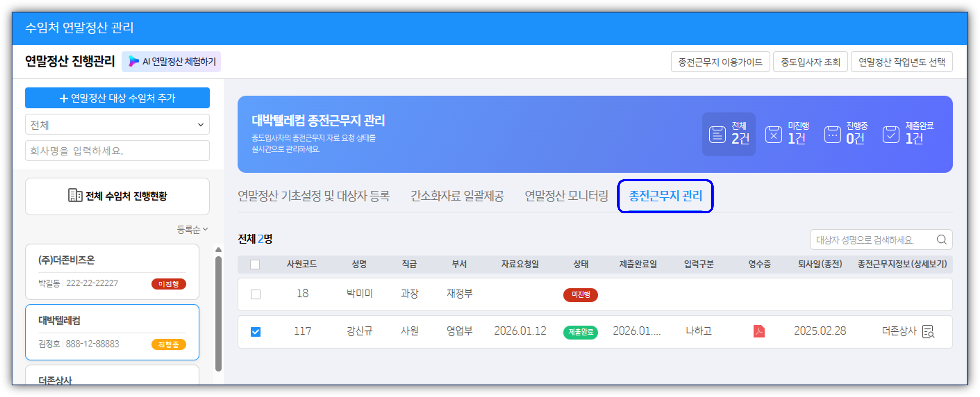Toggle the select-all checkbox in table header
The image size is (980, 397).
click(255, 264)
